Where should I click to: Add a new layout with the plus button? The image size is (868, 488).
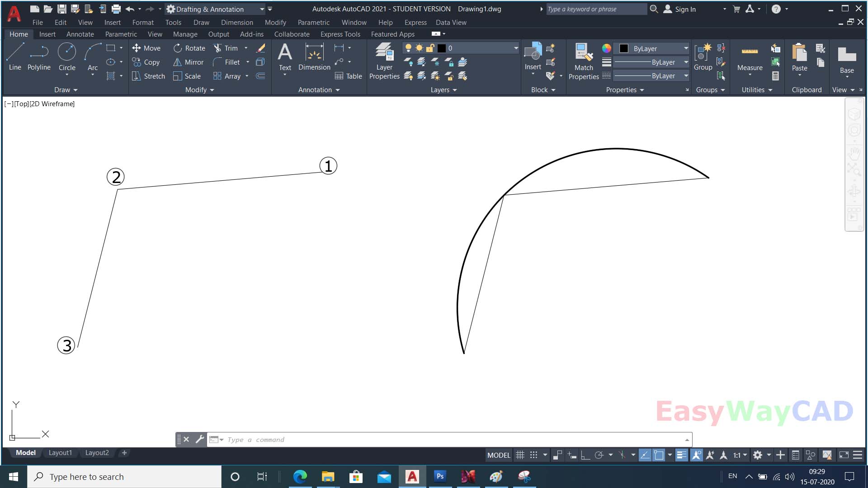(124, 453)
